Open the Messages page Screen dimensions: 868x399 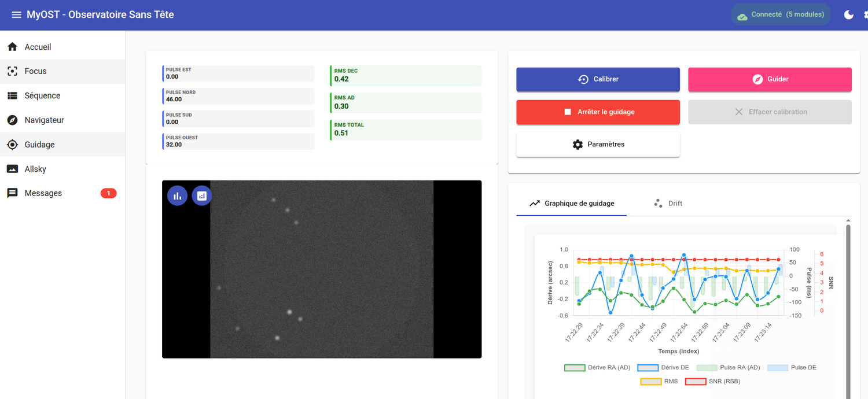coord(62,193)
